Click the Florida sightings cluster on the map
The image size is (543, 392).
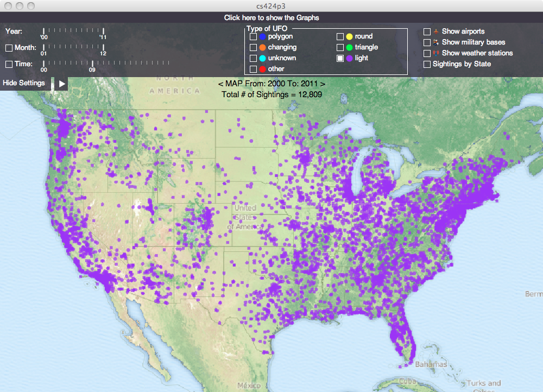pos(405,337)
